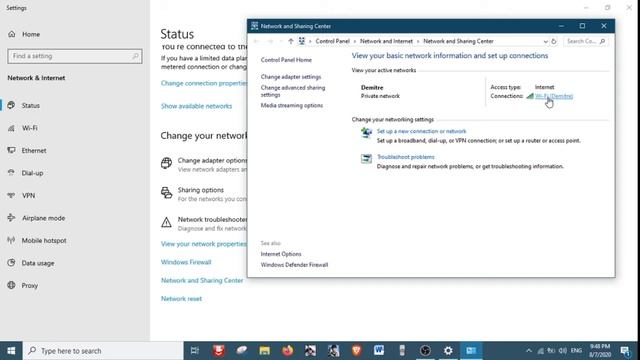The height and width of the screenshot is (360, 640).
Task: Open Media streaming options link
Action: pyautogui.click(x=291, y=105)
